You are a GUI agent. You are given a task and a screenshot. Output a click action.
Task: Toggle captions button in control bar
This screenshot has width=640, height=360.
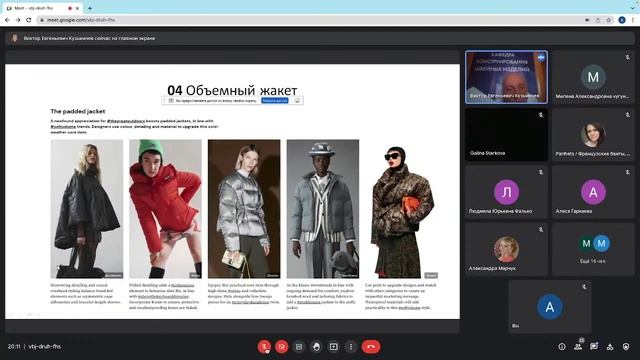[x=299, y=347]
